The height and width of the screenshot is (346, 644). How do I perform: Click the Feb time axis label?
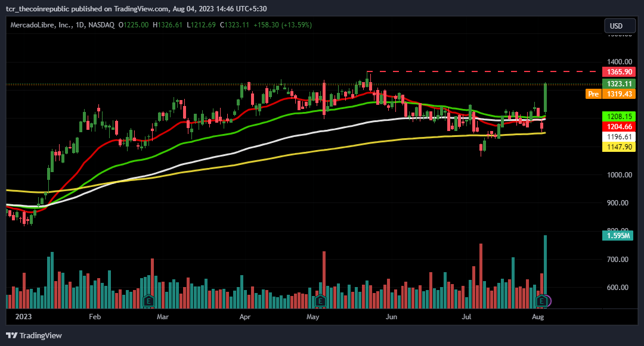(95, 317)
